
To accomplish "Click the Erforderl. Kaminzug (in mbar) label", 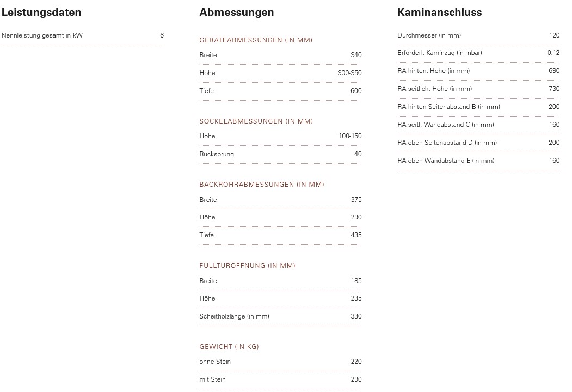I will pos(439,53).
